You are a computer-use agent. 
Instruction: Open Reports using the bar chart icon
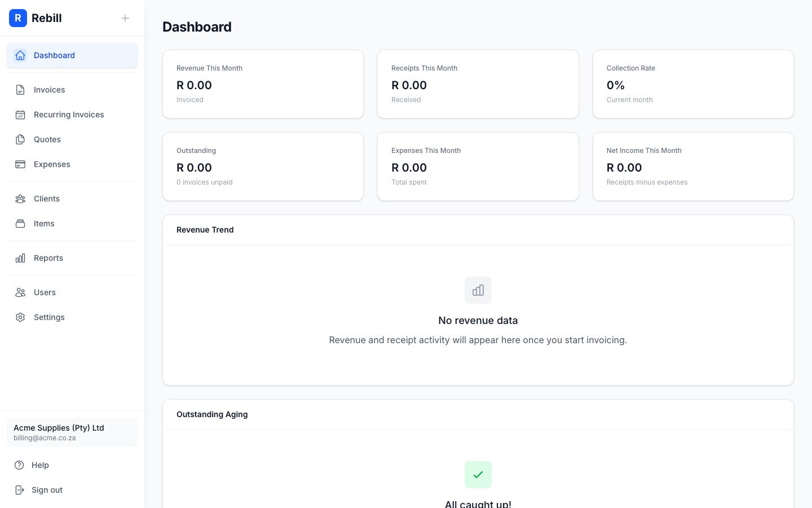click(20, 258)
